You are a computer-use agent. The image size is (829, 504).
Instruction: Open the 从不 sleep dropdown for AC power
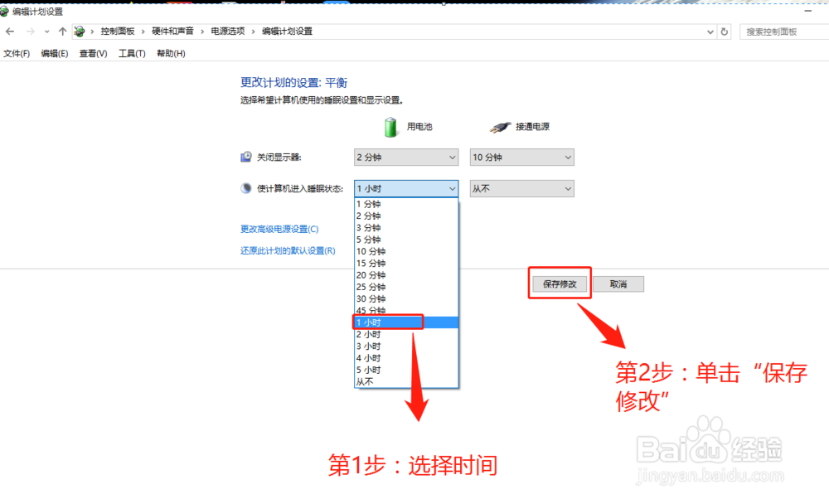[x=521, y=188]
